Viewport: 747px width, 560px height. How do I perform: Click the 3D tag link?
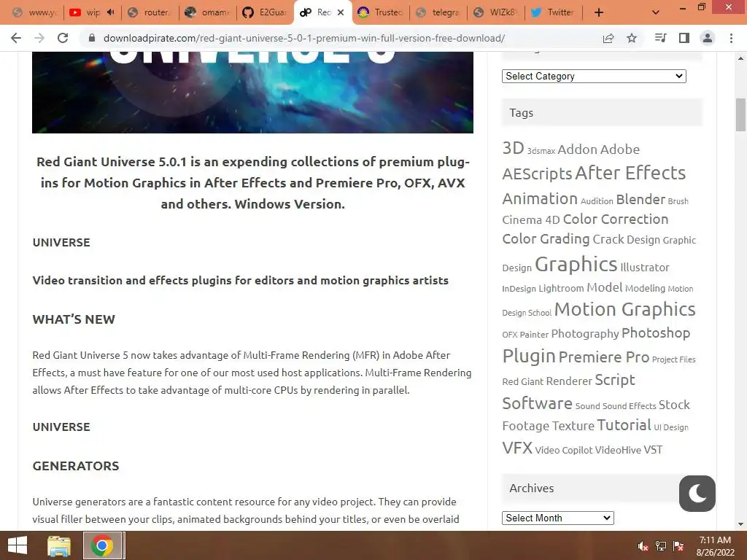[513, 147]
